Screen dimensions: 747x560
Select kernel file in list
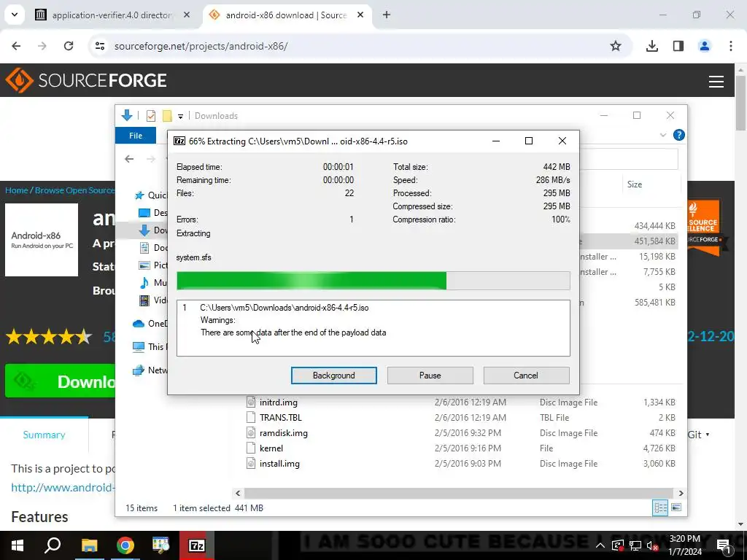(271, 448)
